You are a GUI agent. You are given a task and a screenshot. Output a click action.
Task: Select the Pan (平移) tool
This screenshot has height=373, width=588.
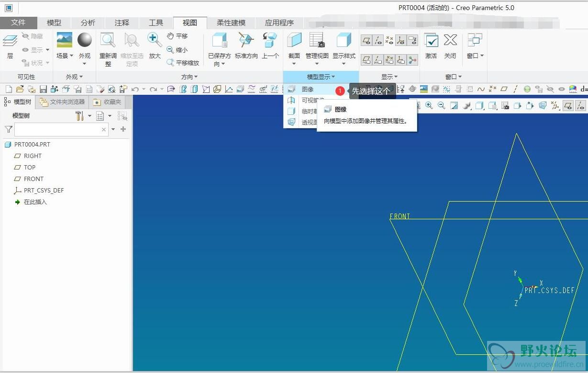point(177,36)
